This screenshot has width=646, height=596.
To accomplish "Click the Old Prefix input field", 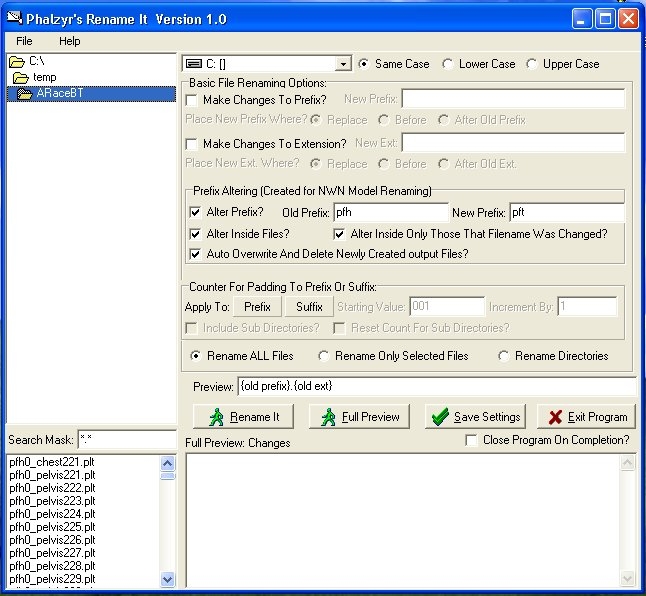I will click(390, 212).
